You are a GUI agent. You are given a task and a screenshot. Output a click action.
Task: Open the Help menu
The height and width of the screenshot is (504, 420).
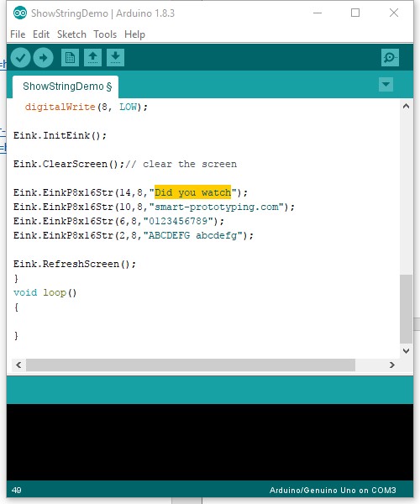tap(134, 34)
